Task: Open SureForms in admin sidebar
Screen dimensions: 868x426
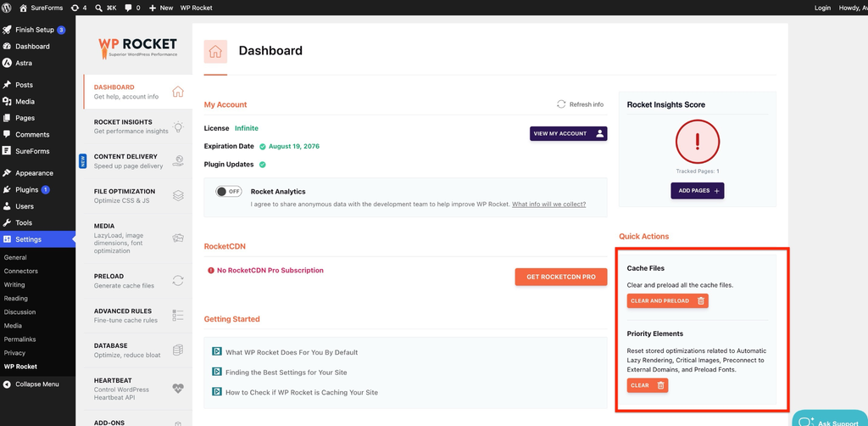Action: 37,151
